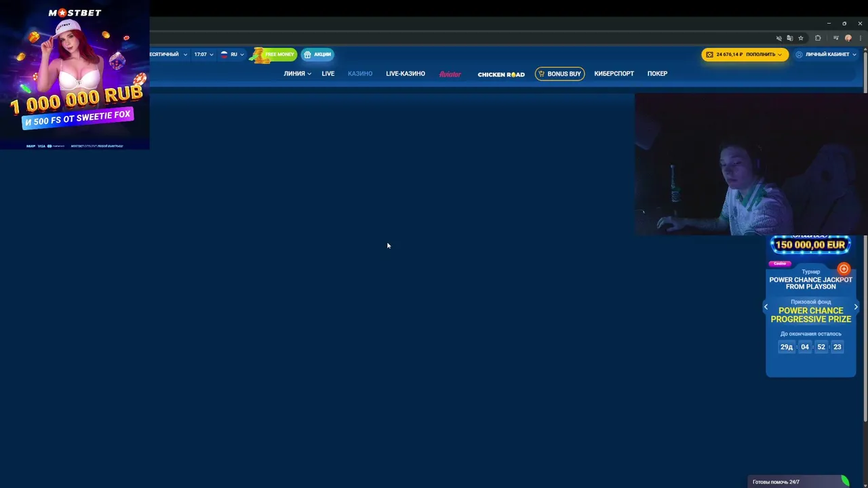Image resolution: width=868 pixels, height=488 pixels.
Task: Open the Киберспорт section
Action: click(x=614, y=74)
